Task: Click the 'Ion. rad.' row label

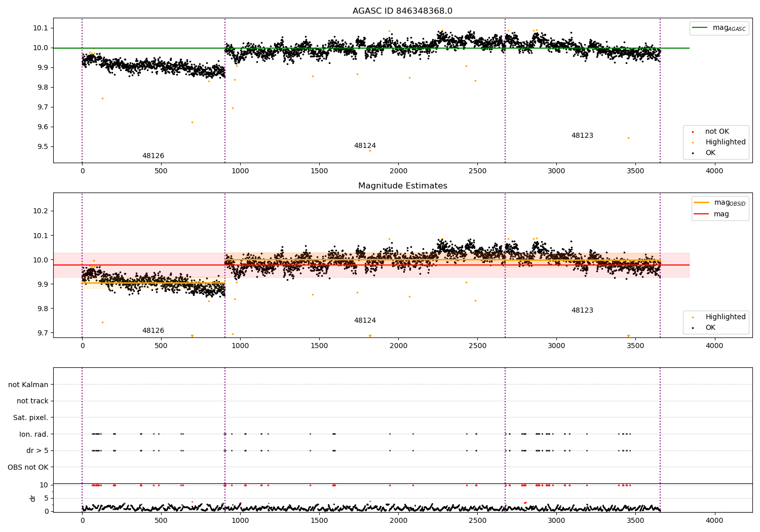Action: pyautogui.click(x=34, y=434)
